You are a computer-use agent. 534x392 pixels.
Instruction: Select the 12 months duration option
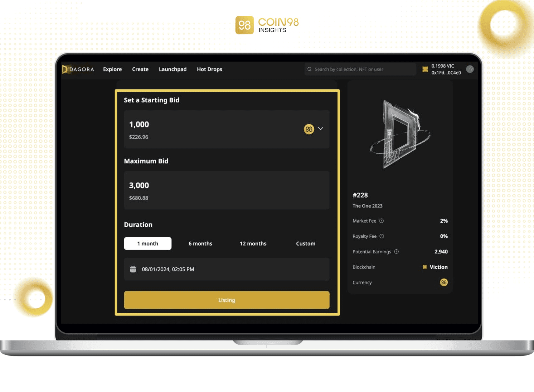(252, 243)
